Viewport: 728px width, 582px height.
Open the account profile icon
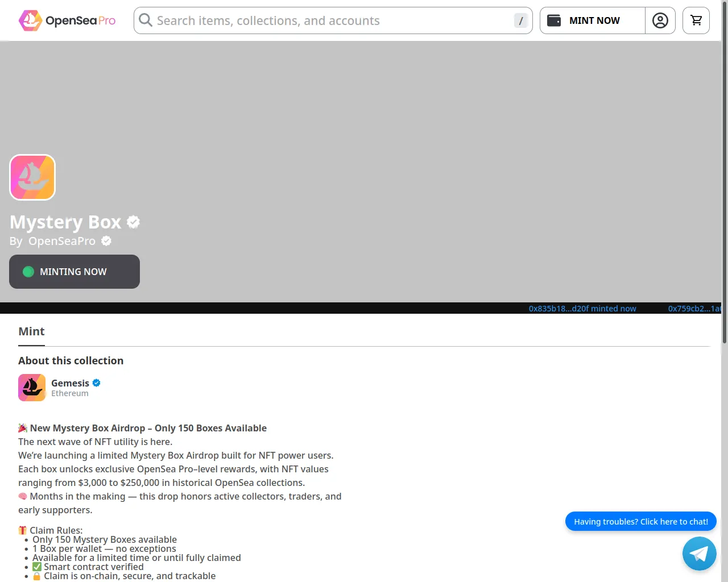(x=660, y=20)
